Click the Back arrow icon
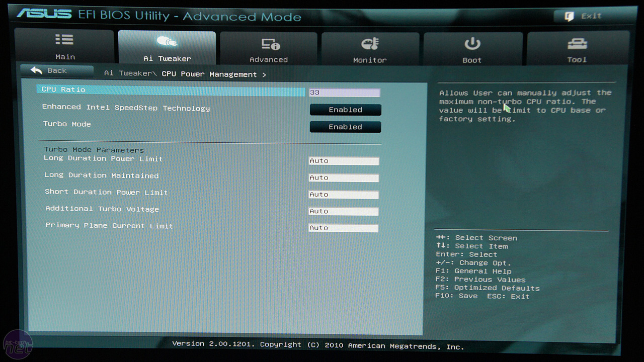Image resolution: width=644 pixels, height=362 pixels. [36, 70]
